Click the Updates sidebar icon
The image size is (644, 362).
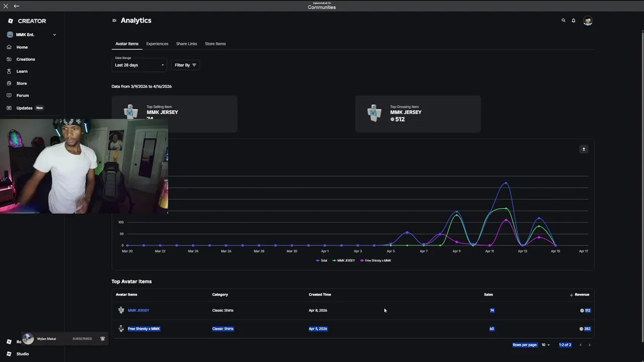[x=9, y=108]
